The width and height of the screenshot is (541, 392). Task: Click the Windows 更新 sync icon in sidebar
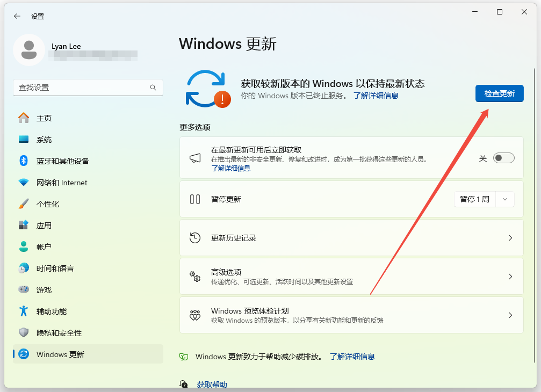coord(24,354)
